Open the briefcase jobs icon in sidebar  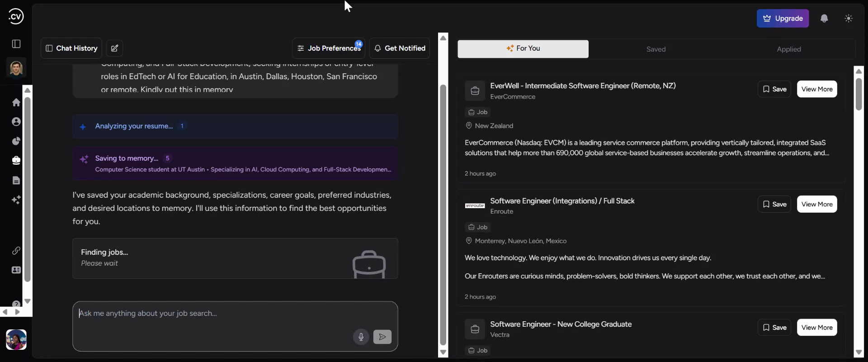pos(16,160)
